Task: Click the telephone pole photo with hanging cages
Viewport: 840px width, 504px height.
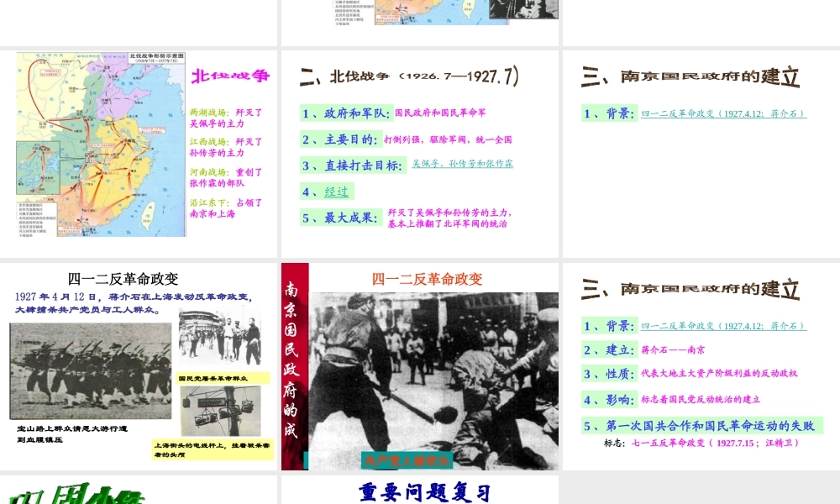Action: pos(220,411)
